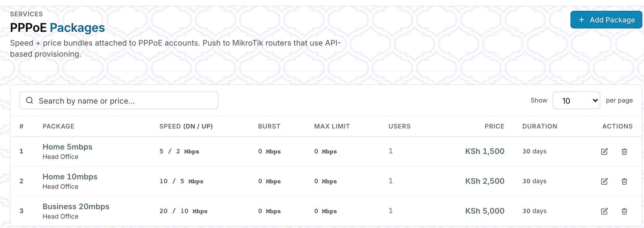
Task: Edit the Home 5mbps package
Action: coord(604,152)
